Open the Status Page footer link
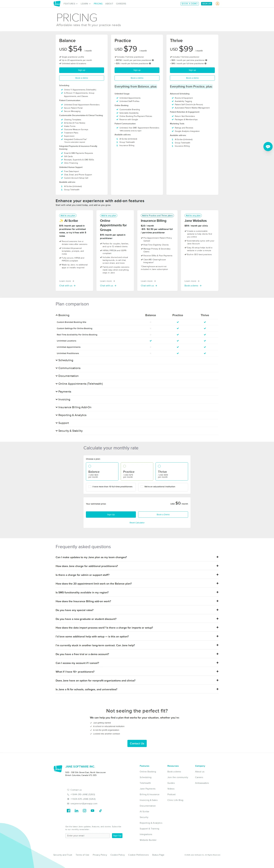Viewport: 274px width, 868px height. click(x=158, y=855)
